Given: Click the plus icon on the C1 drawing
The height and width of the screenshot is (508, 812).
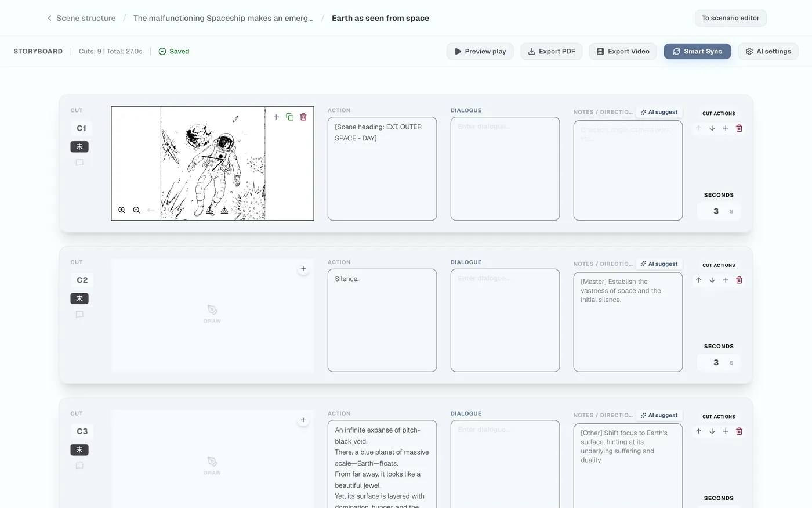Looking at the screenshot, I should tap(276, 117).
